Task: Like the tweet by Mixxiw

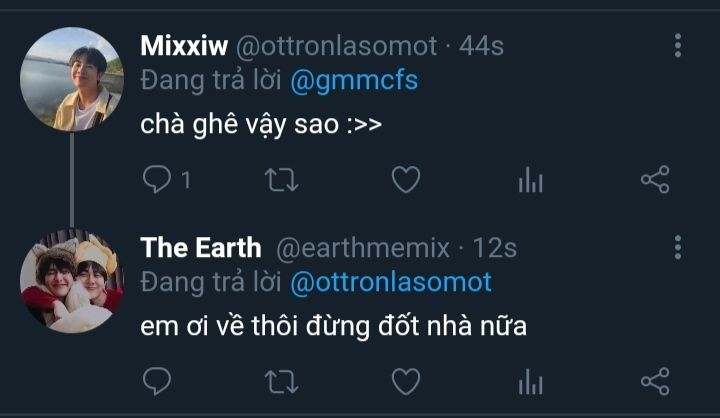Action: click(405, 180)
